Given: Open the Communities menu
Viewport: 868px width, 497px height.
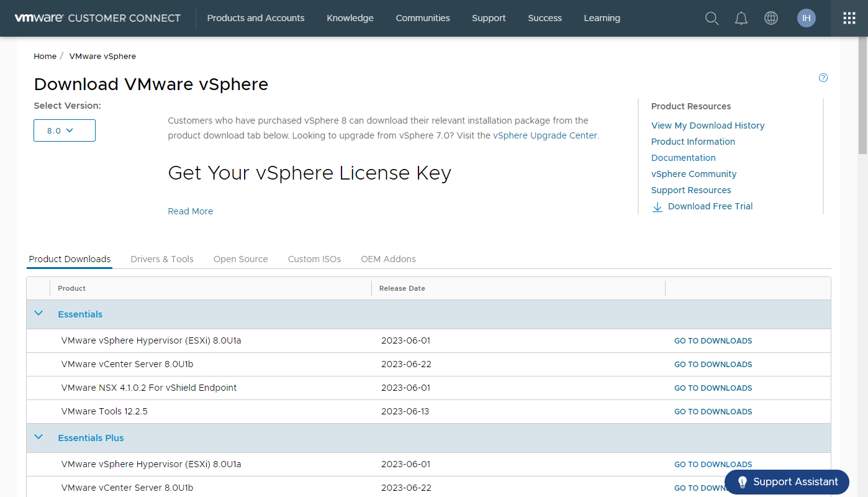Looking at the screenshot, I should (423, 18).
